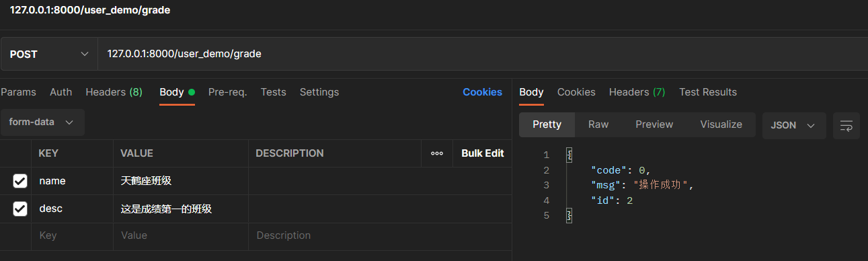Image resolution: width=868 pixels, height=261 pixels.
Task: Expand form-data body type dropdown
Action: 42,122
